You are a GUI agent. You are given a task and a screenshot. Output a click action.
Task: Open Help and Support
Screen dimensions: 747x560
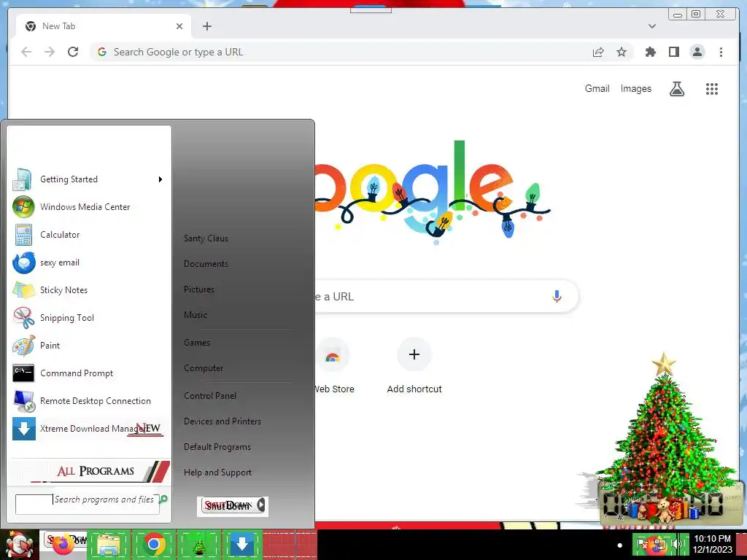[217, 472]
